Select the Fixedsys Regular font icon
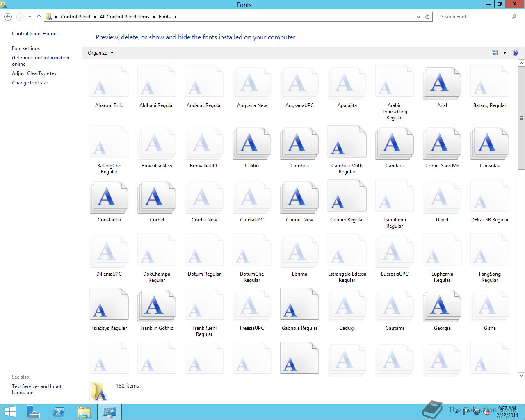The height and width of the screenshot is (420, 525). point(109,304)
